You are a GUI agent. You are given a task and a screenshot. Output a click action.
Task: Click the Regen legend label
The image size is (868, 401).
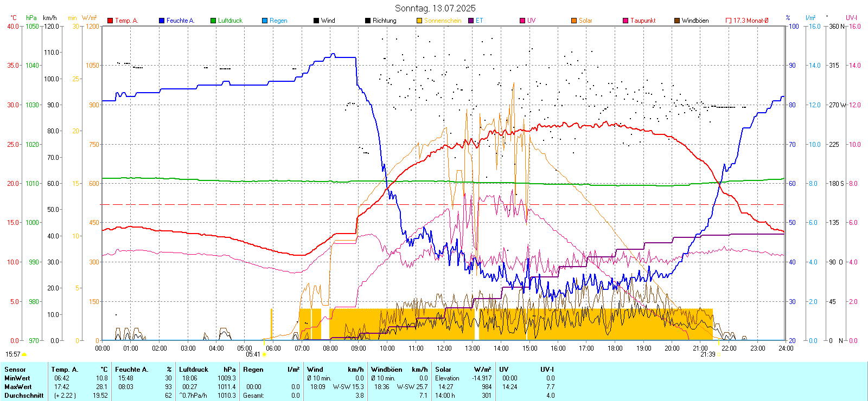pos(278,21)
